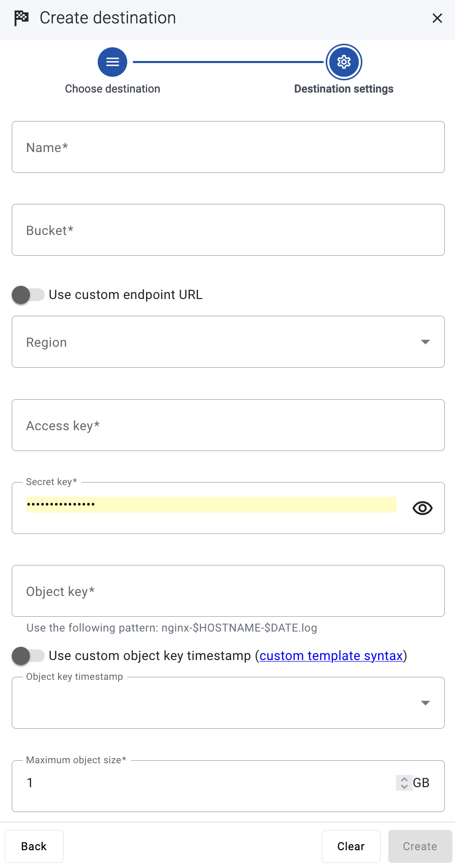This screenshot has height=868, width=455.
Task: Click into the Access key field
Action: (228, 425)
